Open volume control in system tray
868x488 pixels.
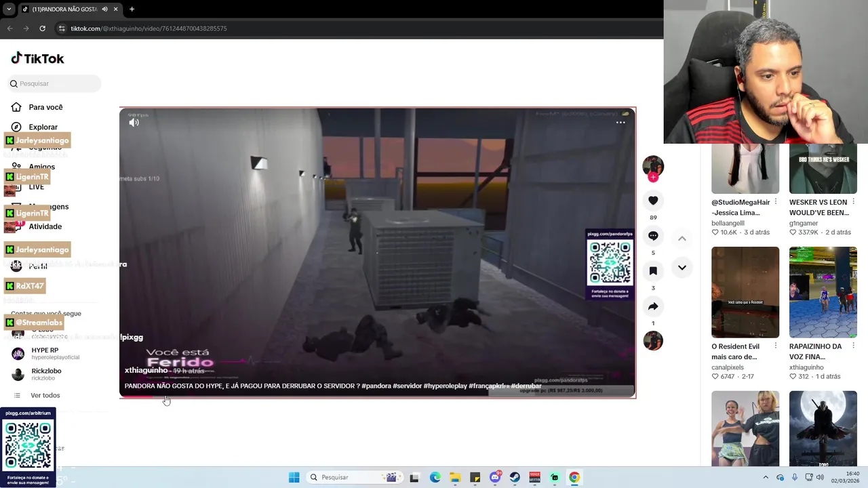pos(821,477)
